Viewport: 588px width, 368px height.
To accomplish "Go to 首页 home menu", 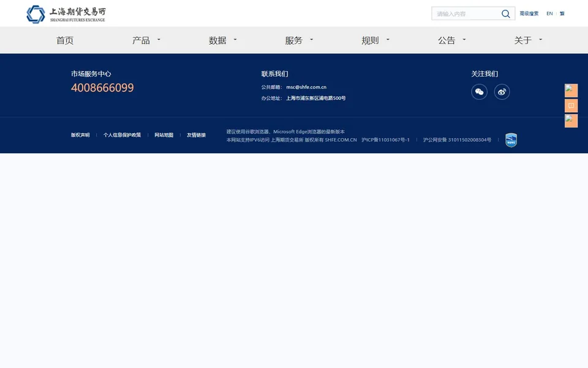I will coord(65,40).
